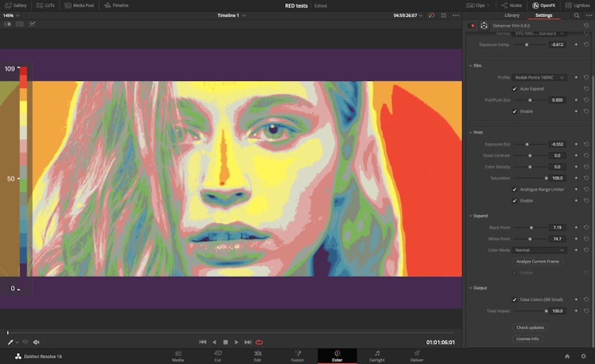Show the LUTs browser
Image resolution: width=595 pixels, height=364 pixels.
pyautogui.click(x=45, y=6)
